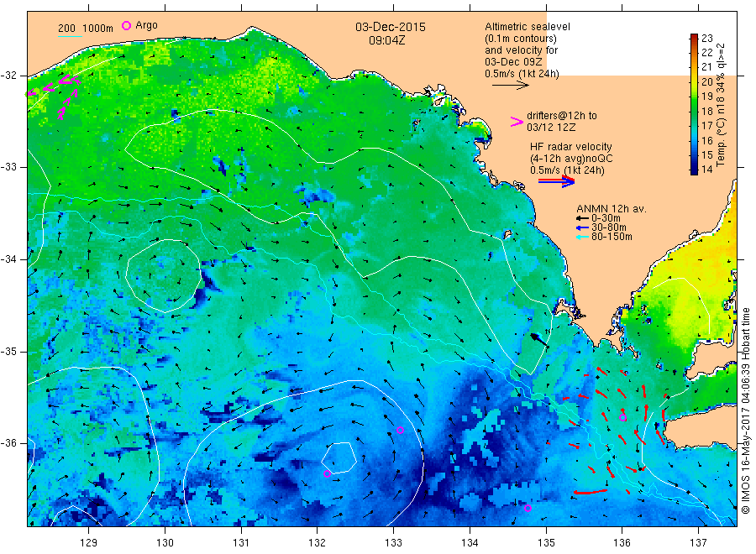The image size is (756, 554).
Task: Click the round closed contour near 130°E, 34.2°S
Action: [x=164, y=275]
